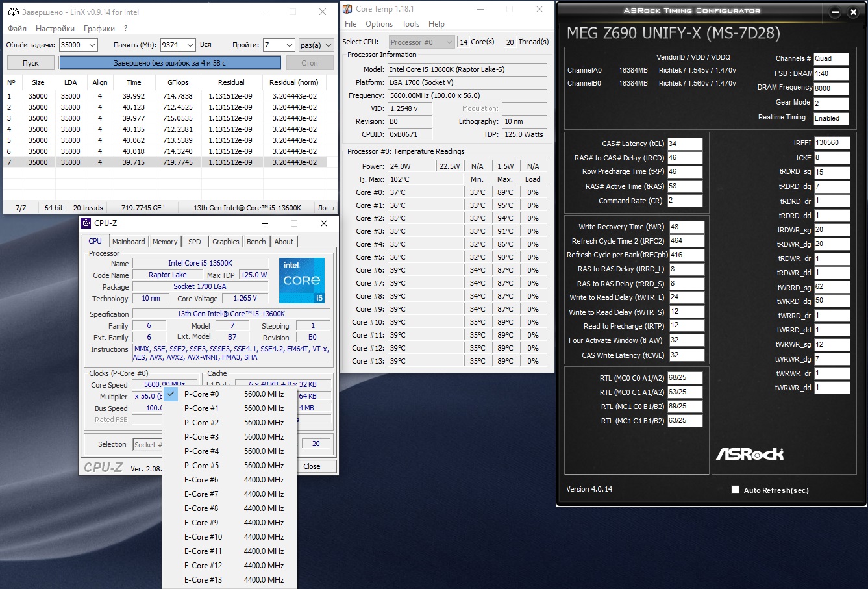
Task: Click the tREFI value field
Action: click(x=832, y=143)
